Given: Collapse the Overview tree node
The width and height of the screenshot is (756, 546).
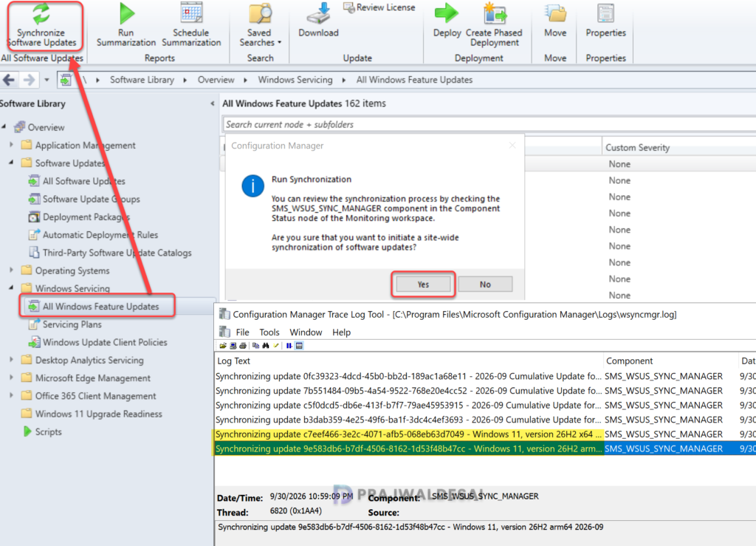Looking at the screenshot, I should tap(4, 127).
